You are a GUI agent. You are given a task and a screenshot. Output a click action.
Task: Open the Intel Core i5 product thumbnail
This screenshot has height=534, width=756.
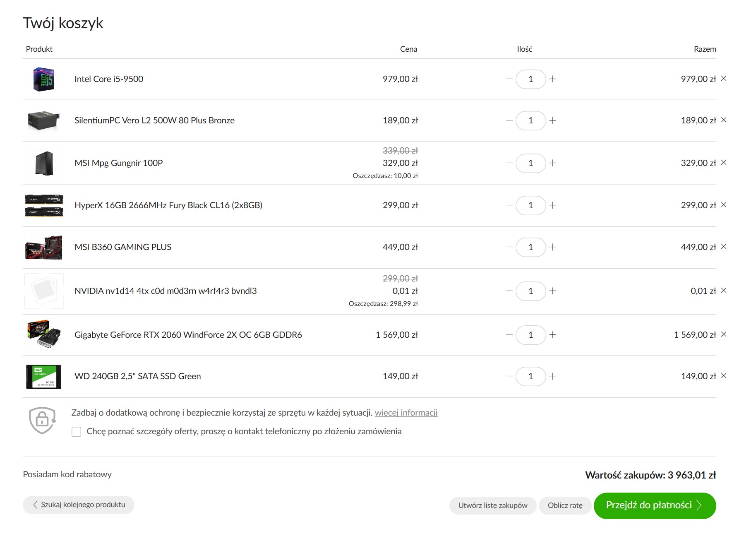point(43,79)
